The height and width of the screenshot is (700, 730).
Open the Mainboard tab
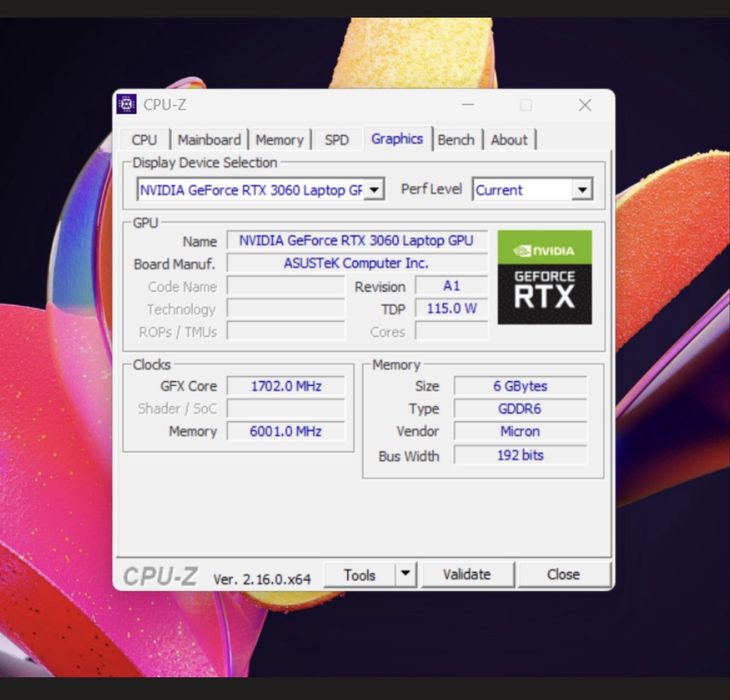(209, 140)
